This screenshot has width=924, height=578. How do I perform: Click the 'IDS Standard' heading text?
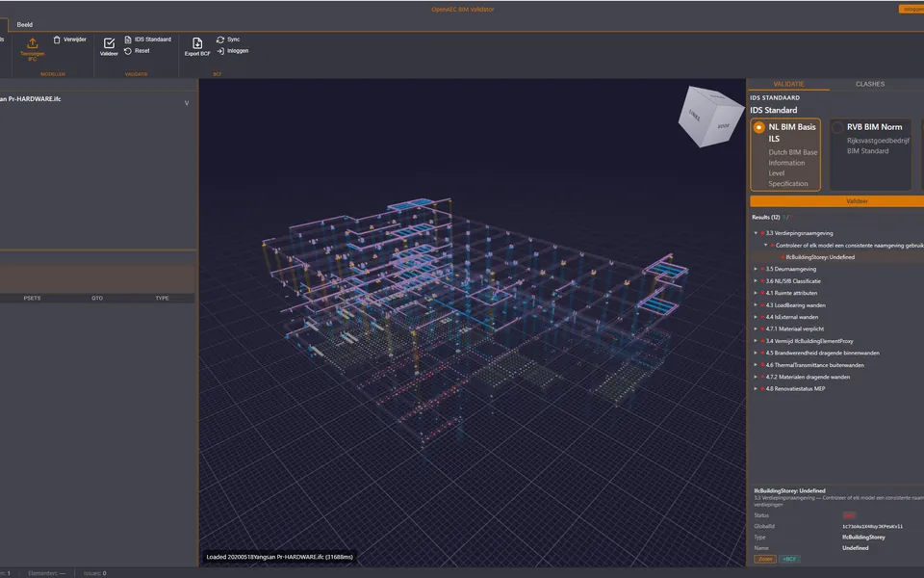pos(773,110)
